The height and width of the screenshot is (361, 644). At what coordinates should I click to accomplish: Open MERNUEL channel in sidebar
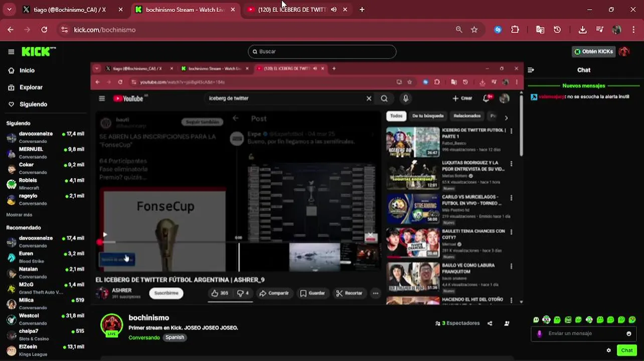point(45,152)
